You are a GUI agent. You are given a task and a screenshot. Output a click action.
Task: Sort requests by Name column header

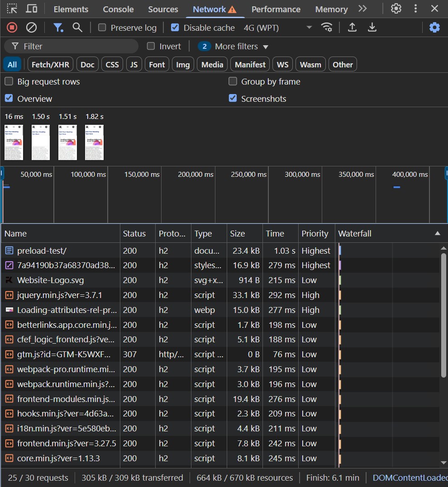click(60, 234)
